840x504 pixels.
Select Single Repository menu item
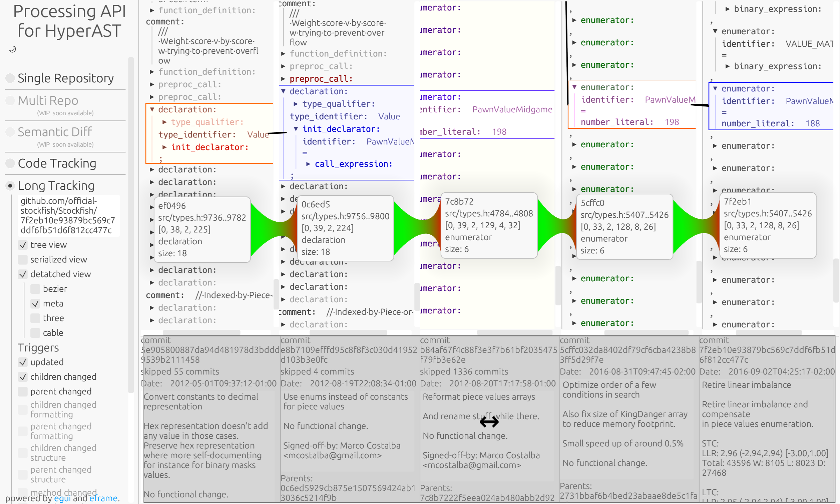66,77
